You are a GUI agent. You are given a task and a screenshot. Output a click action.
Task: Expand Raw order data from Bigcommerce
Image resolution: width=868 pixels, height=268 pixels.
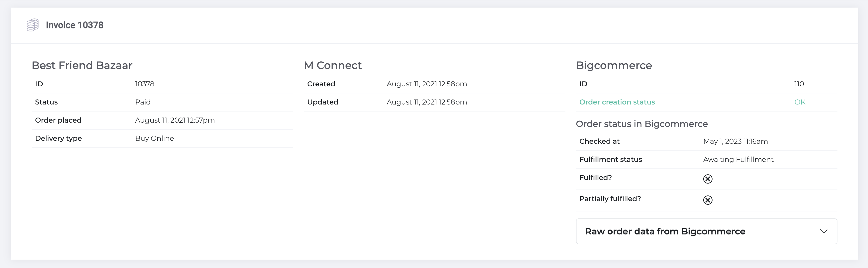coord(706,231)
